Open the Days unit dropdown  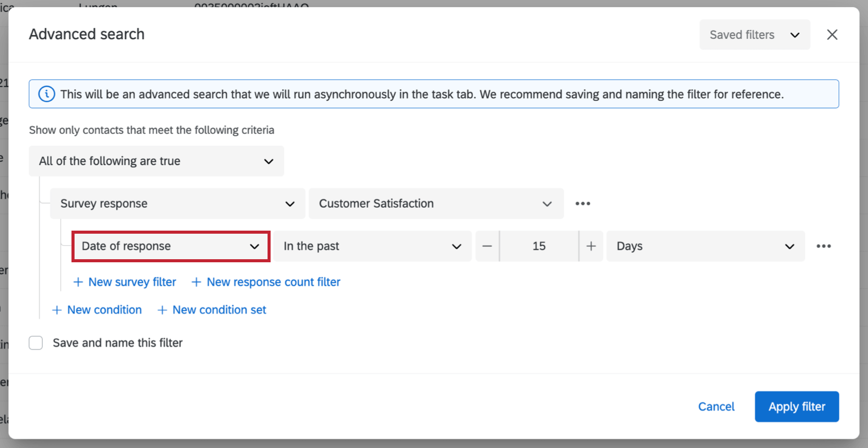coord(705,246)
